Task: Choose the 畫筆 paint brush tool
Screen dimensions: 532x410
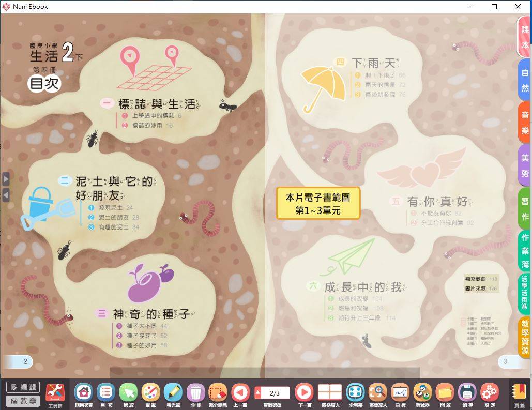Action: point(150,396)
